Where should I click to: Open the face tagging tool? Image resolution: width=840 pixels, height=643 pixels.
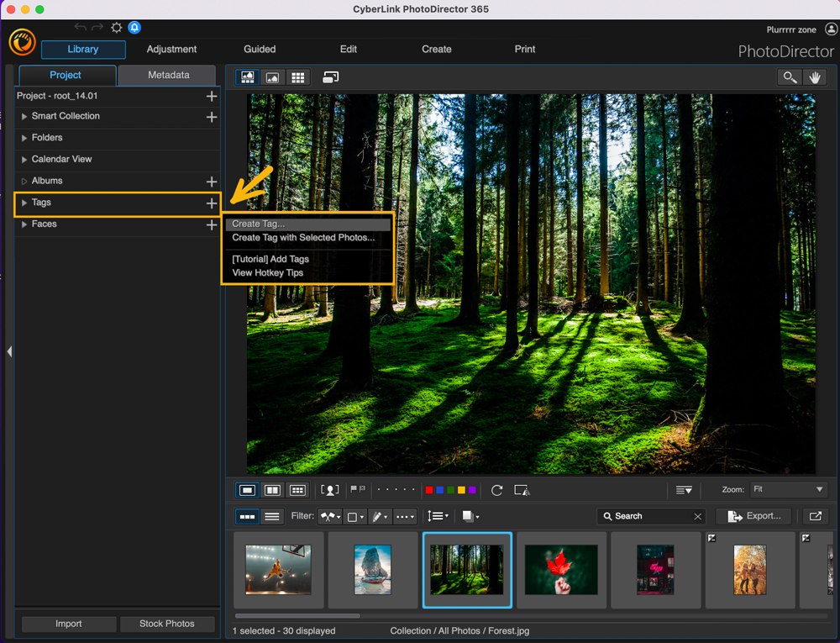coord(329,490)
